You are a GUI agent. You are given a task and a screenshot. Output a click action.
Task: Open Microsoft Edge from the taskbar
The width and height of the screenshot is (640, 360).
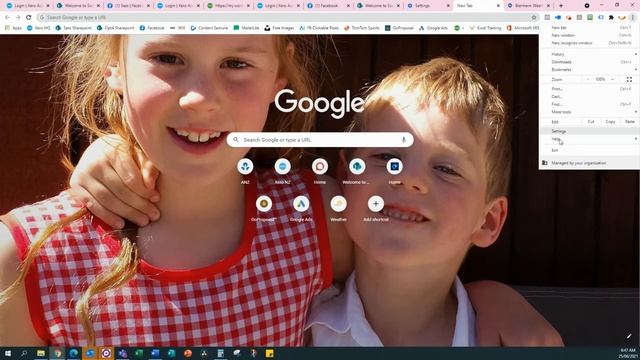point(73,353)
